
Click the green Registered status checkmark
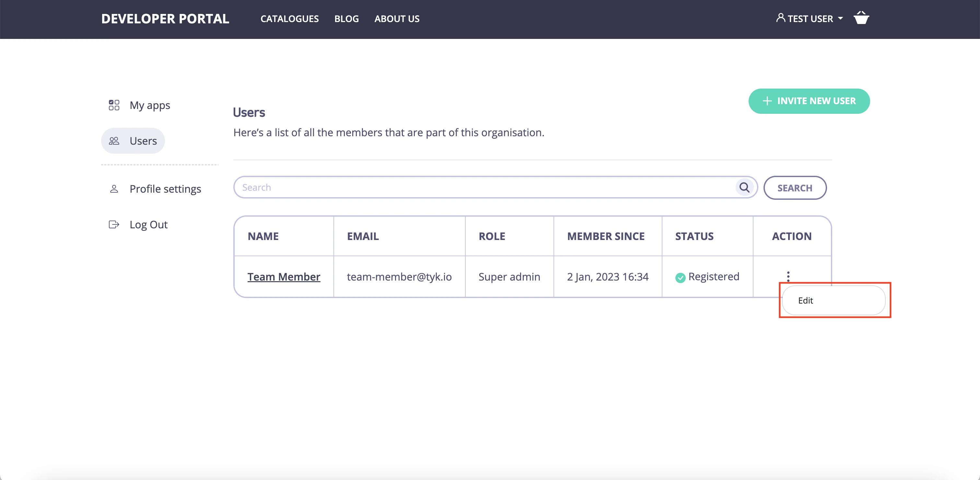tap(680, 278)
